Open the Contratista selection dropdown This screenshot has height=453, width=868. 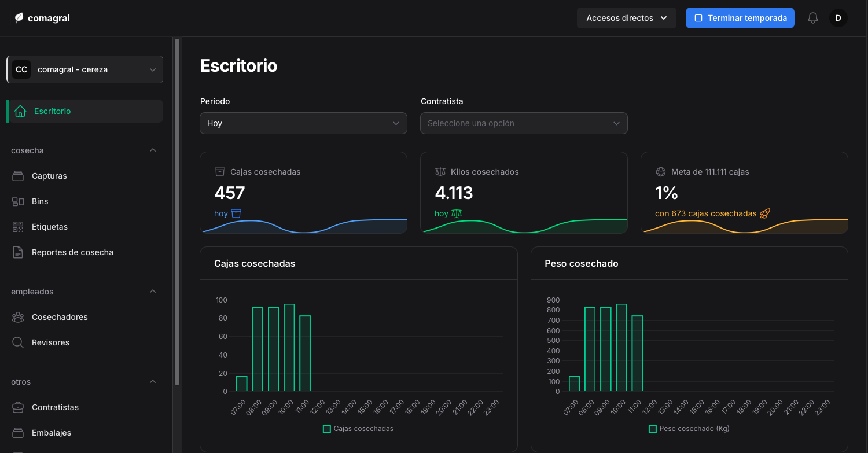524,123
